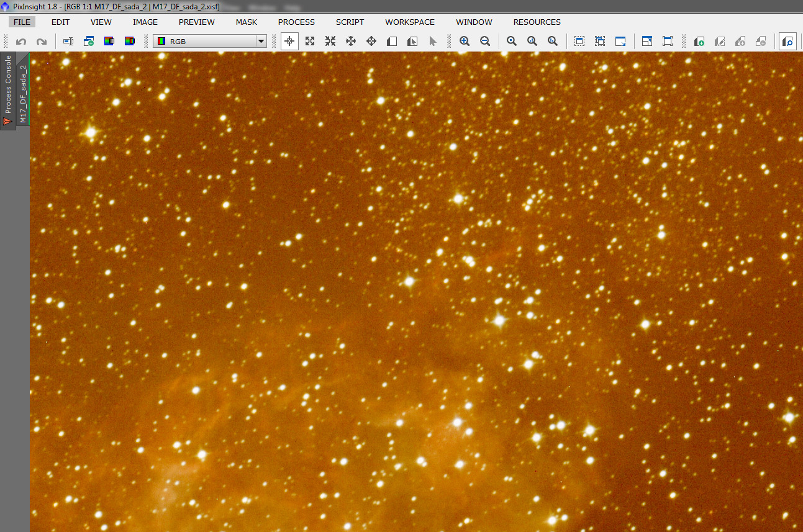803x532 pixels.
Task: Click the window with arrow inside icon
Action: pos(647,42)
